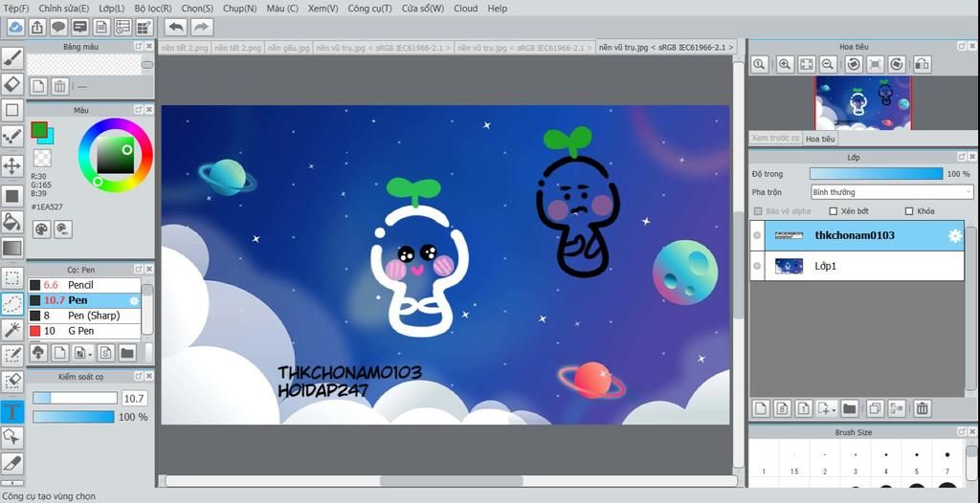The height and width of the screenshot is (503, 980).
Task: Select the G Pen brush
Action: point(84,331)
